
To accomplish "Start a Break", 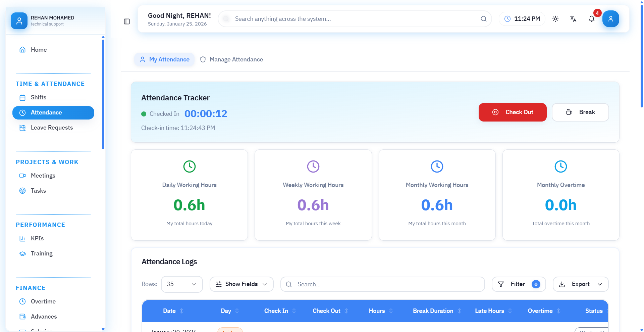I will tap(580, 112).
